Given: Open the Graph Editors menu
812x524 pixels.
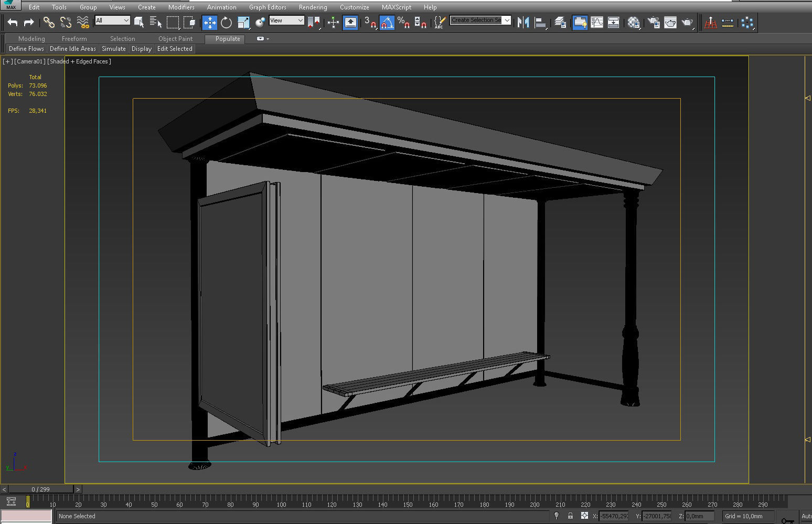Looking at the screenshot, I should (268, 7).
